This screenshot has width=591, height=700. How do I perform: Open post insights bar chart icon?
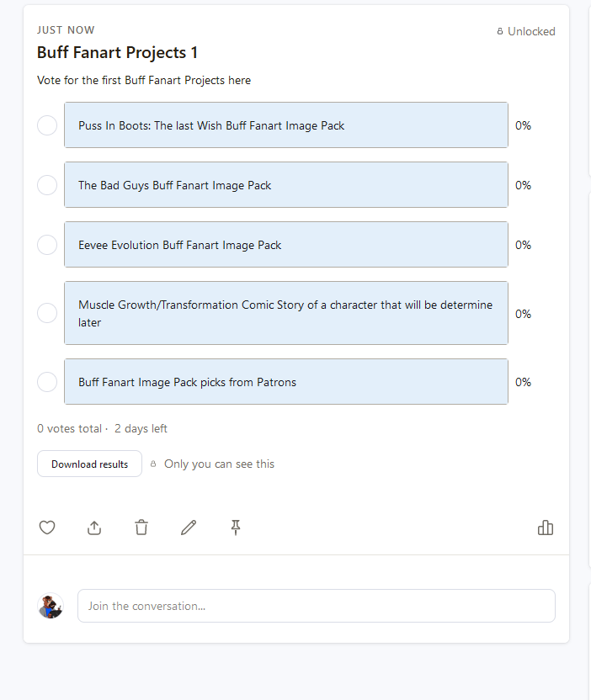point(546,528)
